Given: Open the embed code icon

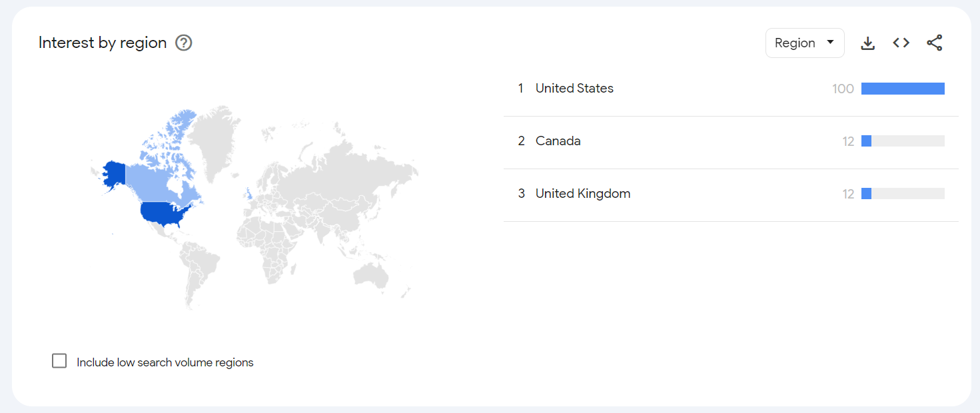Looking at the screenshot, I should coord(901,43).
